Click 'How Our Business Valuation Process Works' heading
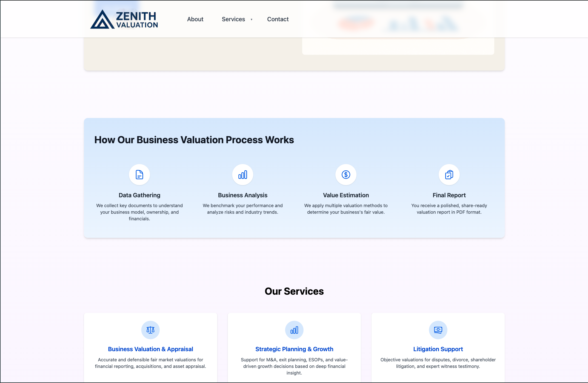Screen dimensions: 588x383 click(194, 140)
